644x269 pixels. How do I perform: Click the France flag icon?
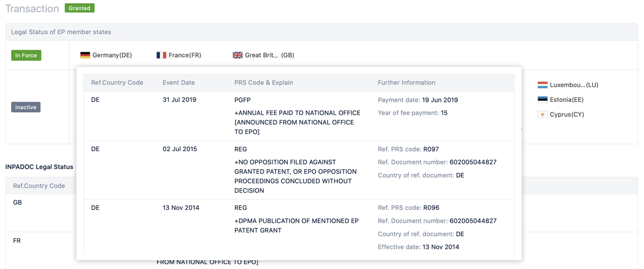point(162,55)
